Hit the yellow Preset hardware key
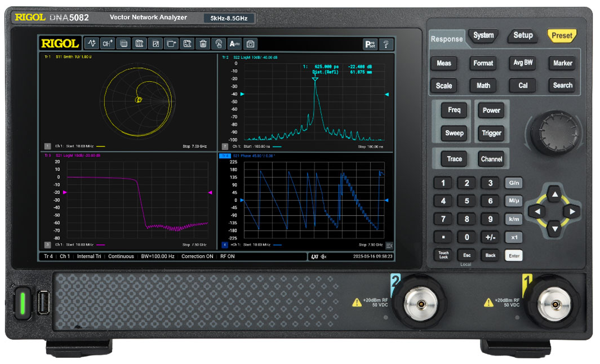 point(562,36)
